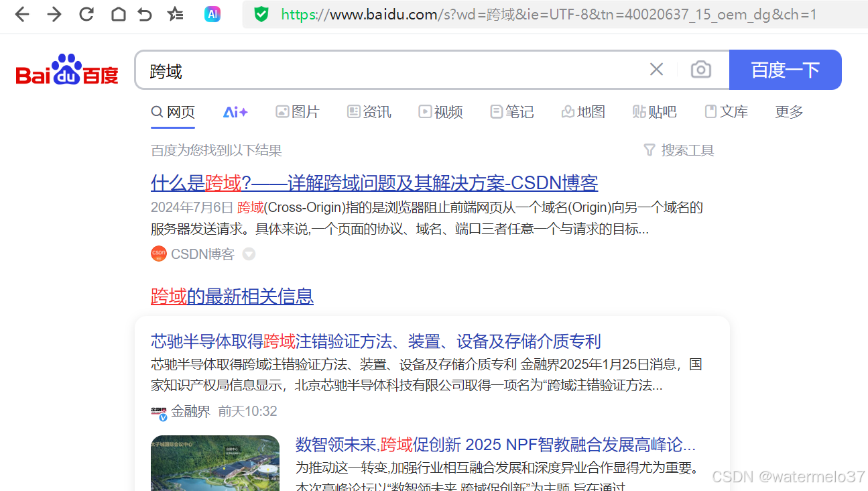Open the 笔记 tab
This screenshot has height=491, width=868.
(x=512, y=112)
